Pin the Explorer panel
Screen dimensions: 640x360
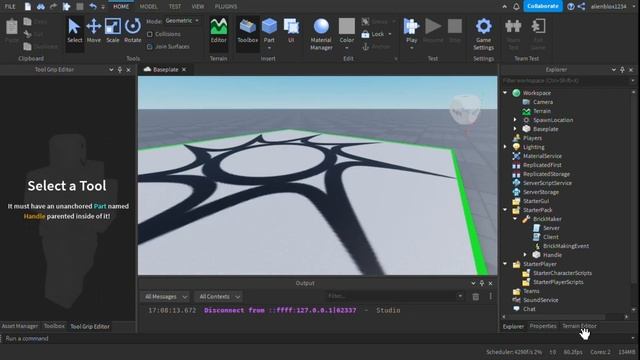(x=622, y=70)
